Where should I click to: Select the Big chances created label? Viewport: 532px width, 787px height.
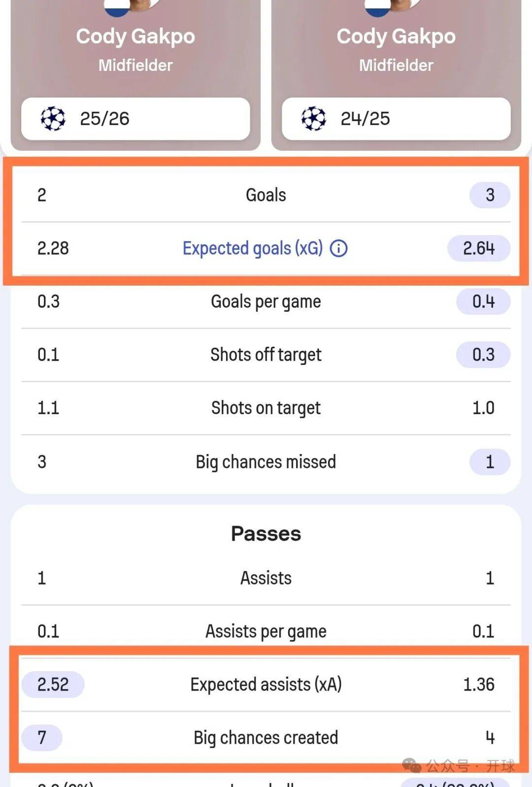tap(266, 738)
